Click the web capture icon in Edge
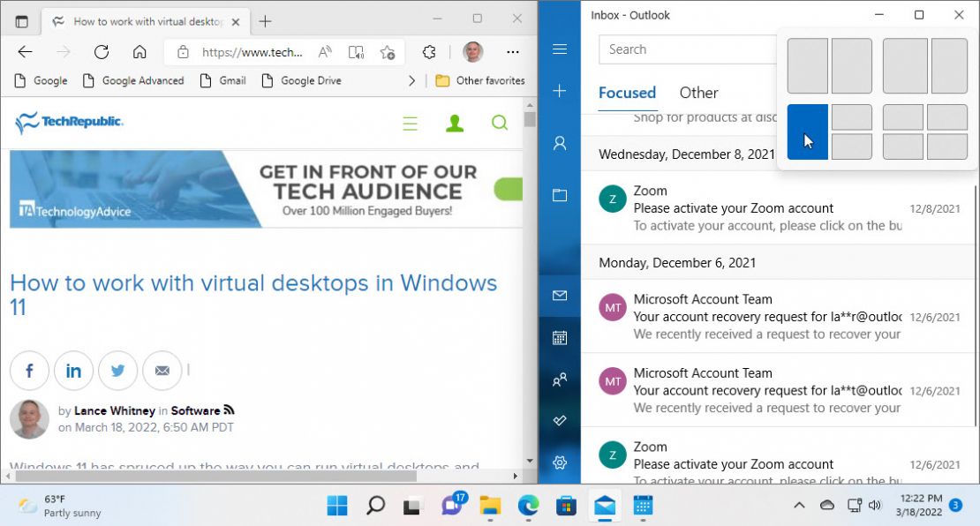The width and height of the screenshot is (980, 526). tap(356, 52)
